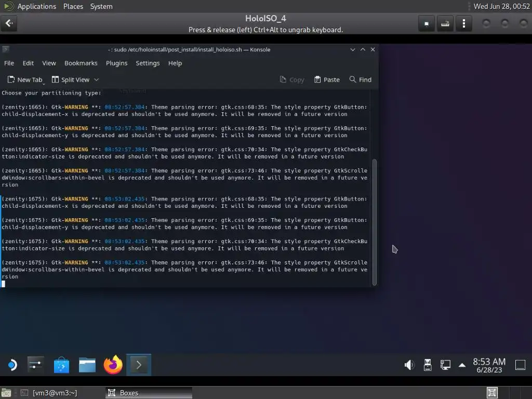Open Konsole Plugins menu
The image size is (532, 399).
point(116,63)
